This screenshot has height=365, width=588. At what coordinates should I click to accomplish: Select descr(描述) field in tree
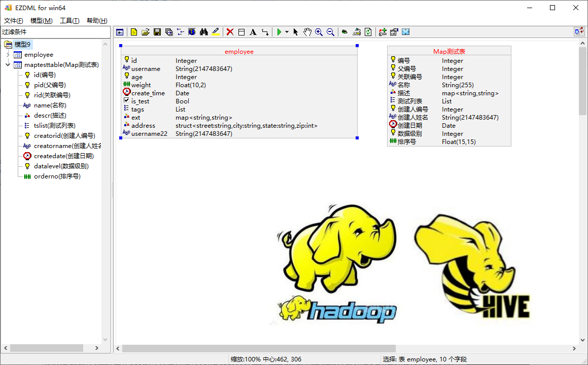click(50, 116)
